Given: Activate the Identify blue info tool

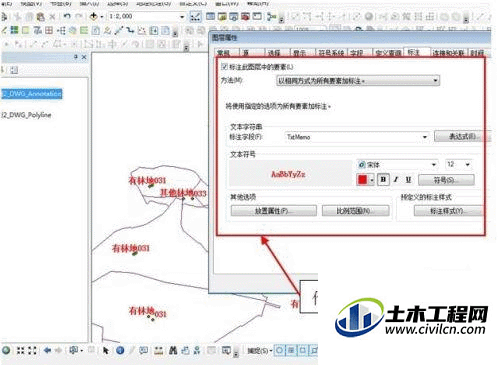Looking at the screenshot, I should tap(120, 350).
